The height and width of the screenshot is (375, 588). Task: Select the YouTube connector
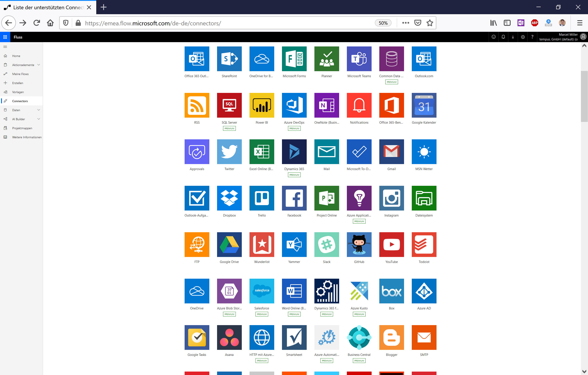tap(391, 244)
